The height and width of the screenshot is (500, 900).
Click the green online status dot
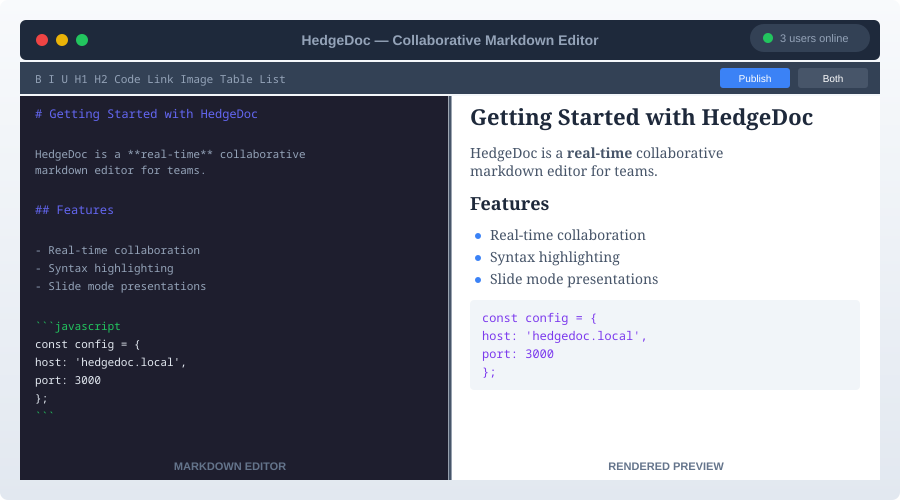(767, 38)
